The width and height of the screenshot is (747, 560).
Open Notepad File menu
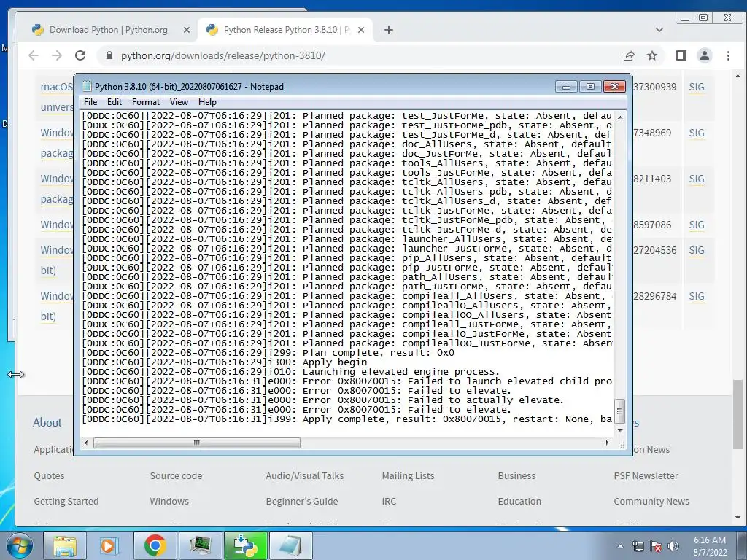[x=90, y=102]
